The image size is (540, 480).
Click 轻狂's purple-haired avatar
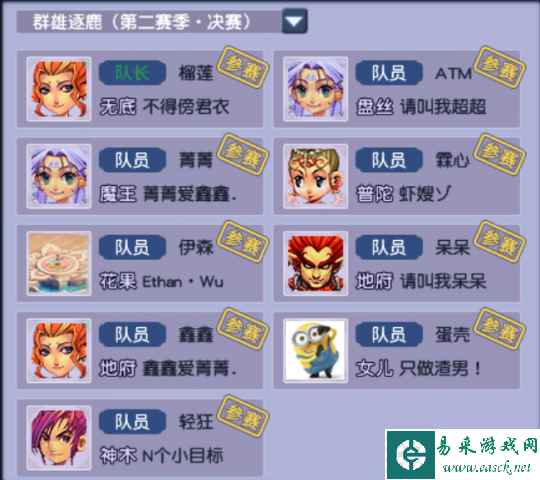pos(59,438)
